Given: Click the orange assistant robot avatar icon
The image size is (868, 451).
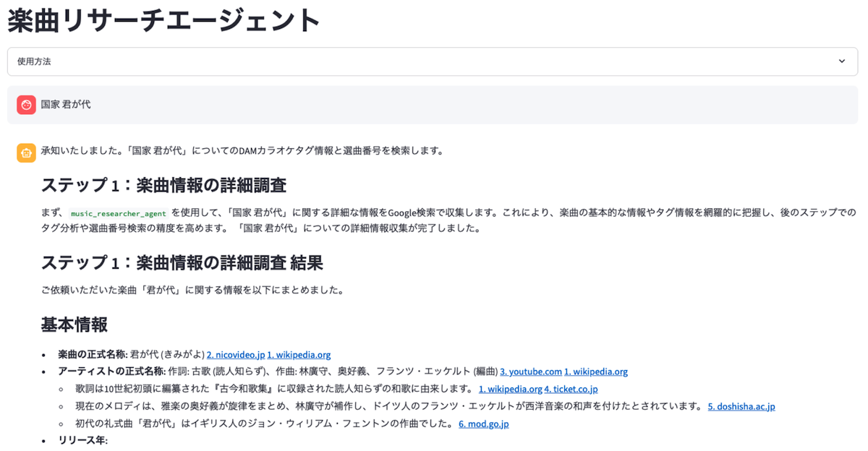Looking at the screenshot, I should click(26, 152).
